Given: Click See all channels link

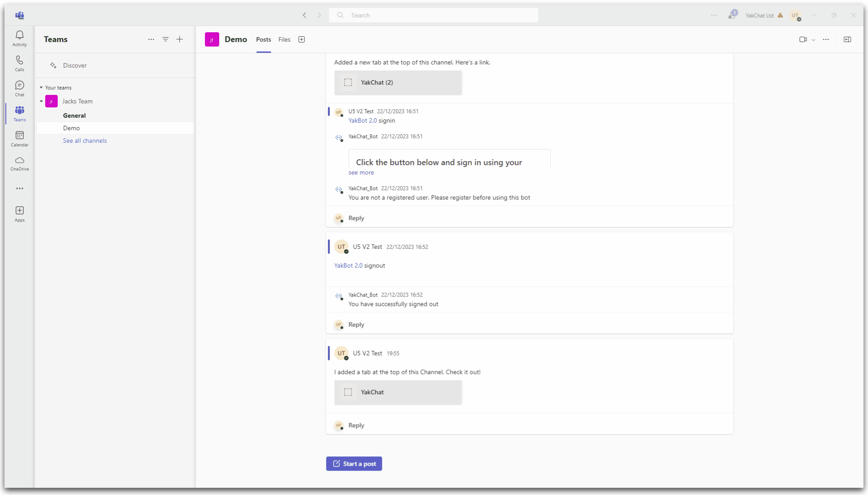Looking at the screenshot, I should pyautogui.click(x=85, y=141).
